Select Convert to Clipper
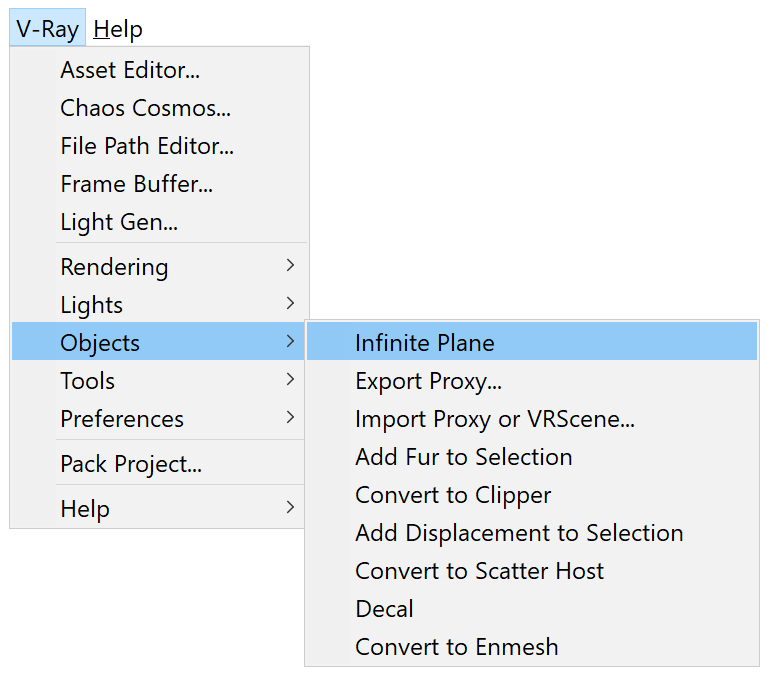Screen dimensions: 773x677 click(531, 495)
